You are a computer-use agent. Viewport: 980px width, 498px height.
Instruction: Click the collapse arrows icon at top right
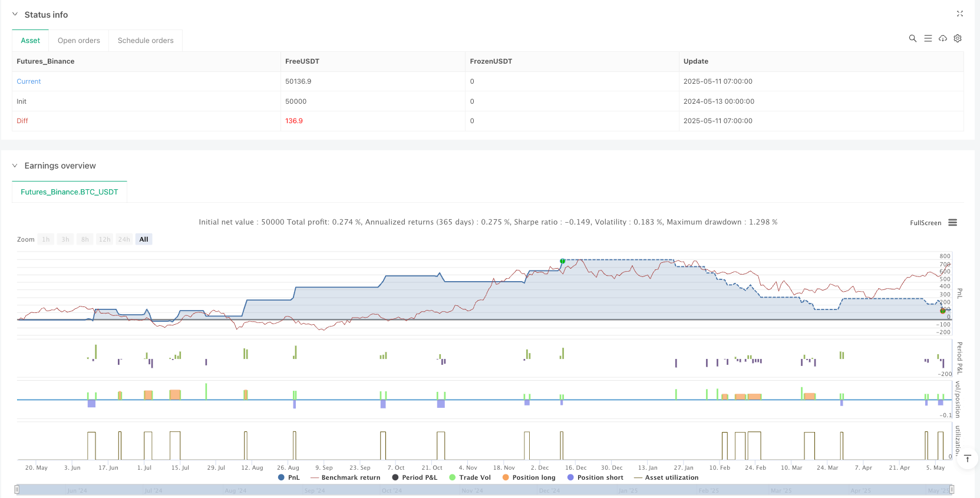pos(959,14)
